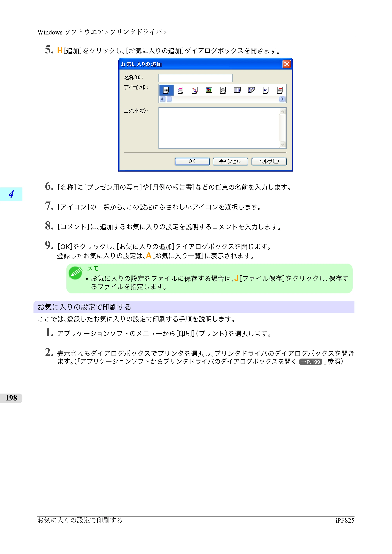
Task: Select the three-column blue grid icon
Action: 237,90
